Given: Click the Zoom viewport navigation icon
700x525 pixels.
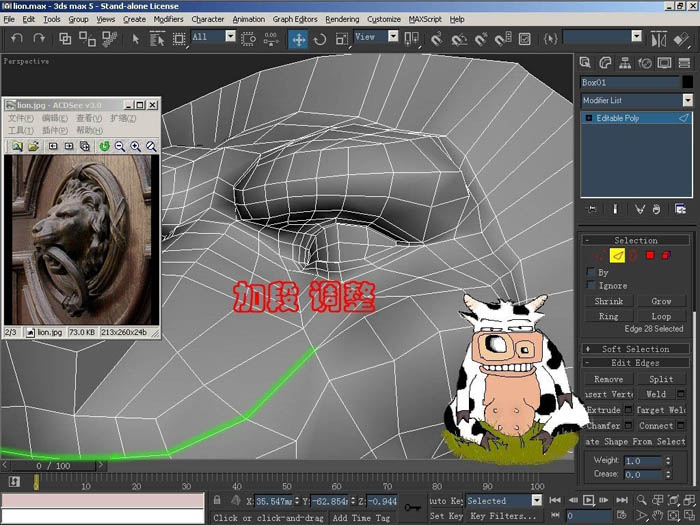Looking at the screenshot, I should tap(641, 500).
